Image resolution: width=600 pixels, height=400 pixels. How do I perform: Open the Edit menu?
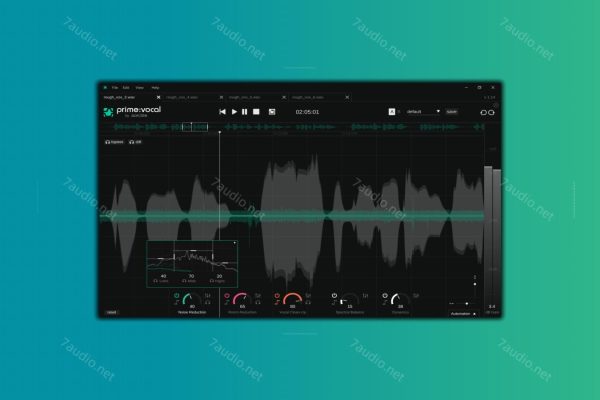[x=126, y=88]
